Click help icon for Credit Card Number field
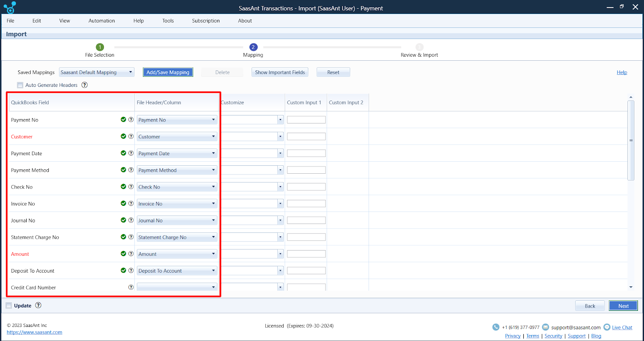The image size is (644, 341). (131, 287)
